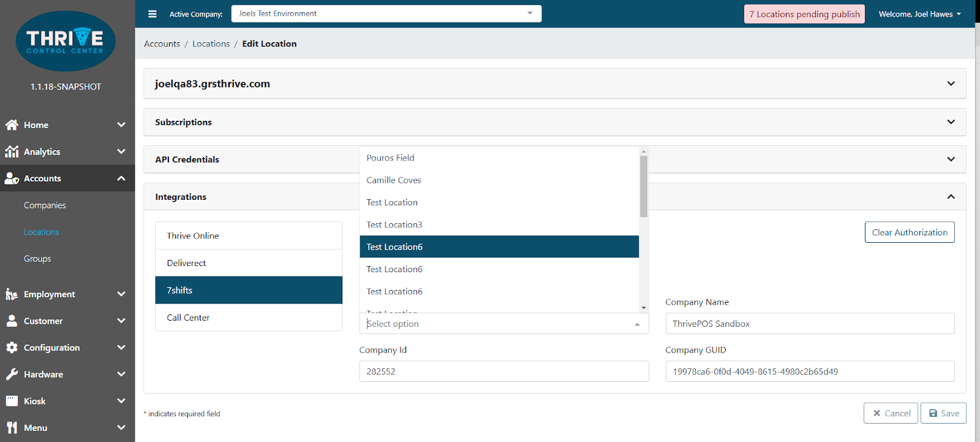This screenshot has height=442, width=980.
Task: Expand the Home sidebar section chevron
Action: [x=121, y=124]
